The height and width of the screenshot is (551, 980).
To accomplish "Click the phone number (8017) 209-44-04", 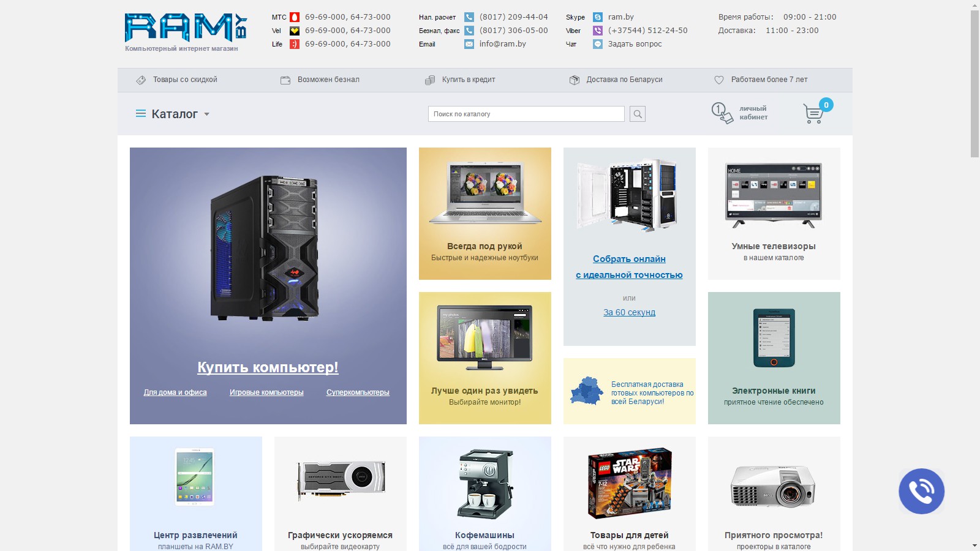I will [514, 17].
